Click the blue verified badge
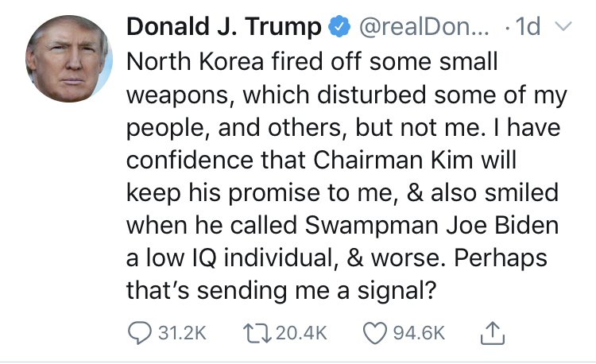The width and height of the screenshot is (596, 364). pos(338,28)
